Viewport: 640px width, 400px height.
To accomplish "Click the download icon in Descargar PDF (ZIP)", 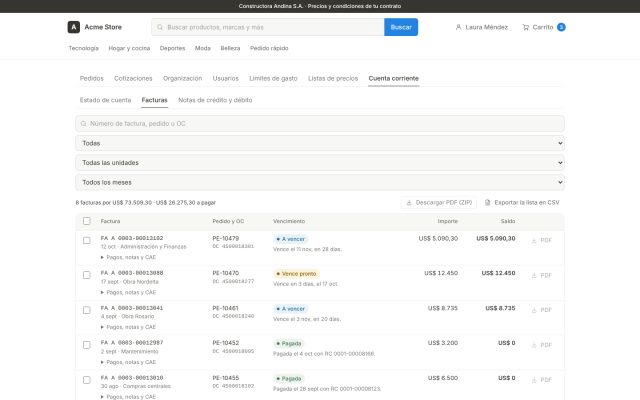I will click(409, 202).
